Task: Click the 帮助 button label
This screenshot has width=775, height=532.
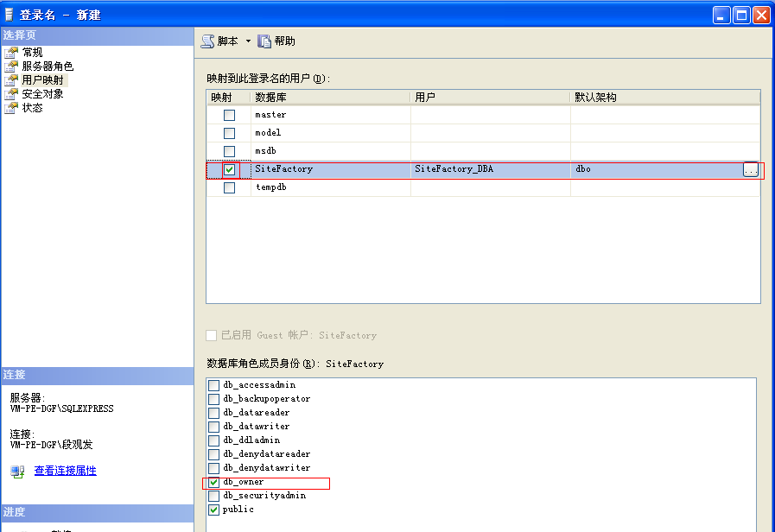Action: [x=285, y=41]
